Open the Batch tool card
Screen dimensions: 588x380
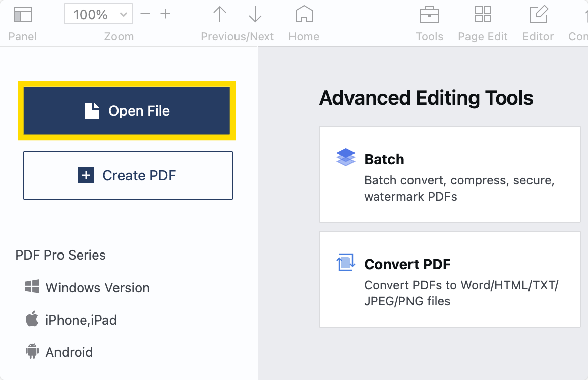(x=449, y=174)
